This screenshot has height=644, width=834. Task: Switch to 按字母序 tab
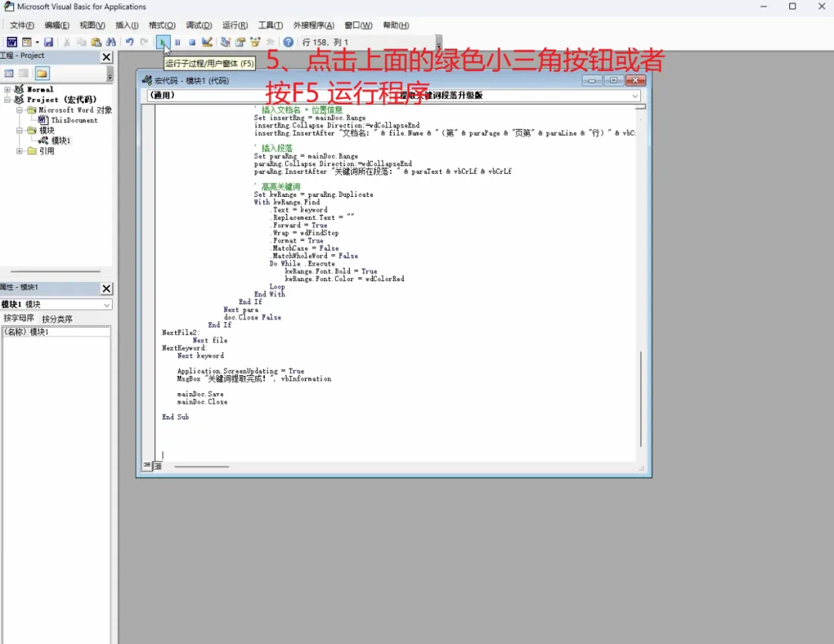click(x=19, y=318)
